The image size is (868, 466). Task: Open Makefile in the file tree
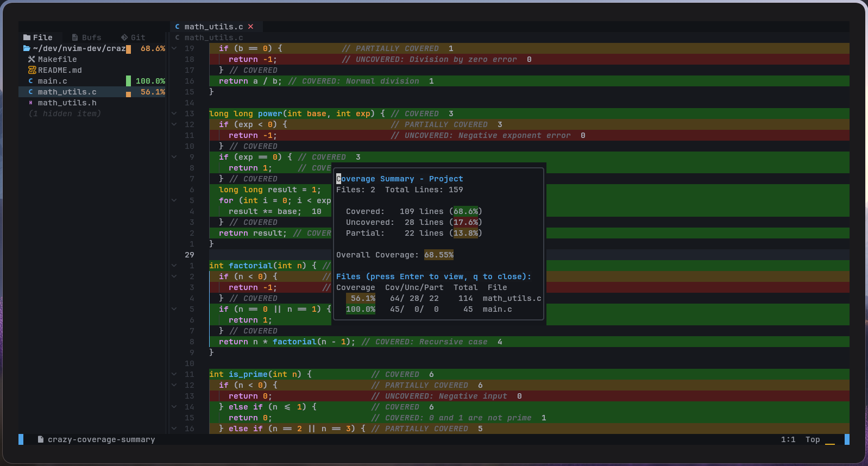57,59
